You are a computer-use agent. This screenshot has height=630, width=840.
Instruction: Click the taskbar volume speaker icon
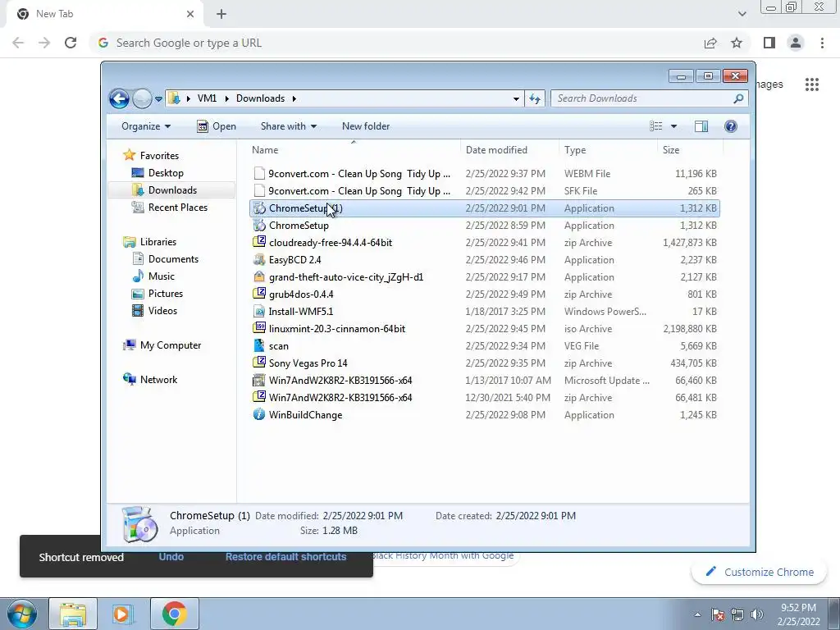tap(757, 614)
